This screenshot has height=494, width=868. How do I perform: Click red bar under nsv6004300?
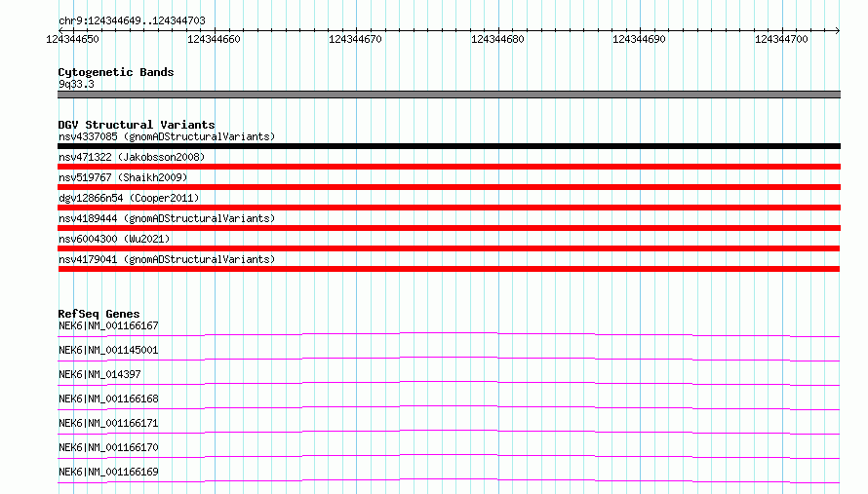pyautogui.click(x=449, y=248)
